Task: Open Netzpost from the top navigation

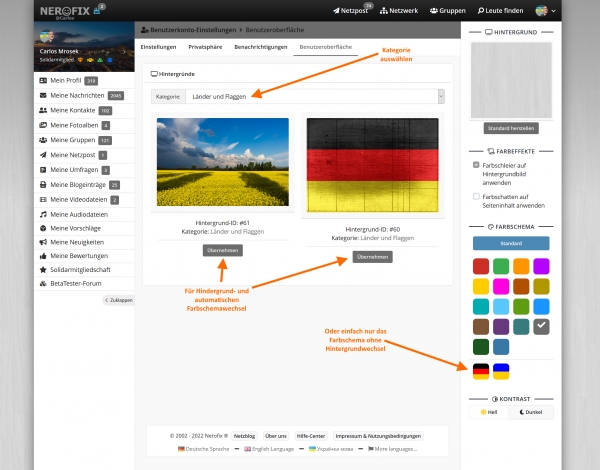Action: click(351, 11)
